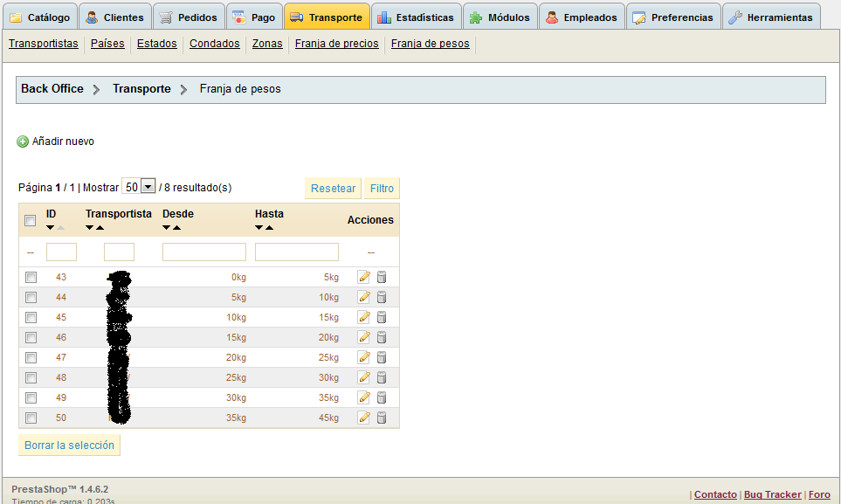Open Franja de precios link
The width and height of the screenshot is (841, 504).
pos(337,44)
